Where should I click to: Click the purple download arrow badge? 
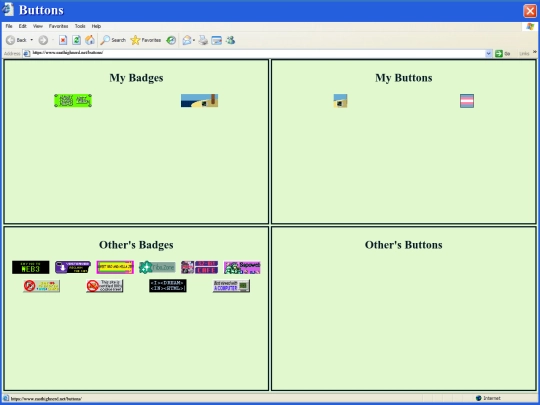click(73, 267)
